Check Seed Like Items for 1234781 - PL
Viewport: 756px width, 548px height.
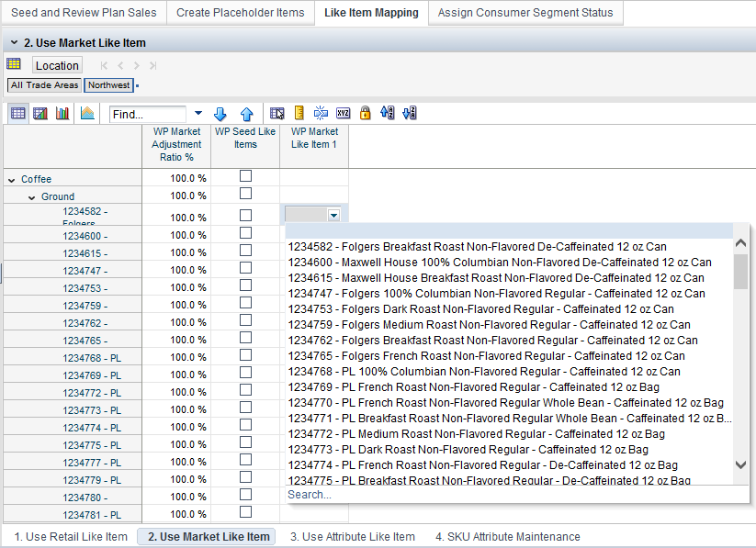(x=246, y=512)
